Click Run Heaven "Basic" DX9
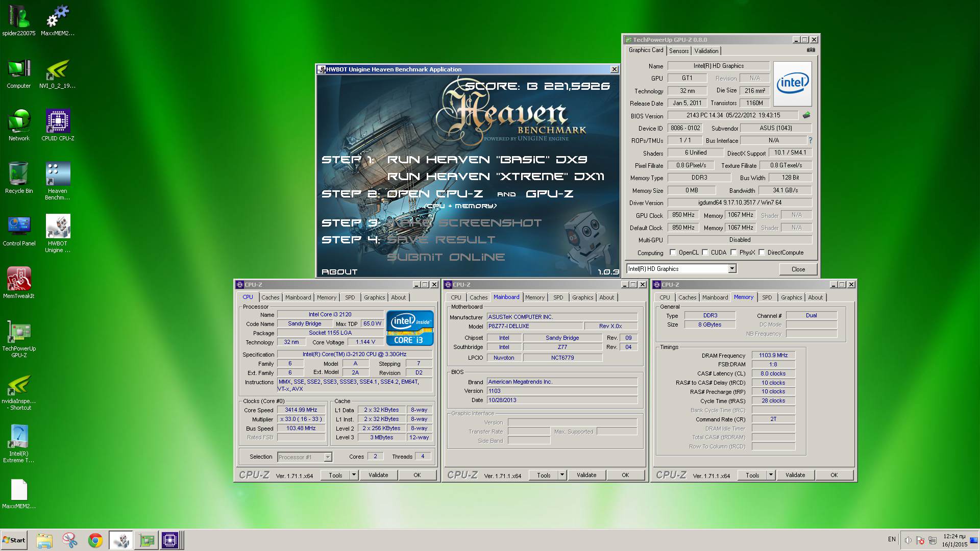 (487, 160)
